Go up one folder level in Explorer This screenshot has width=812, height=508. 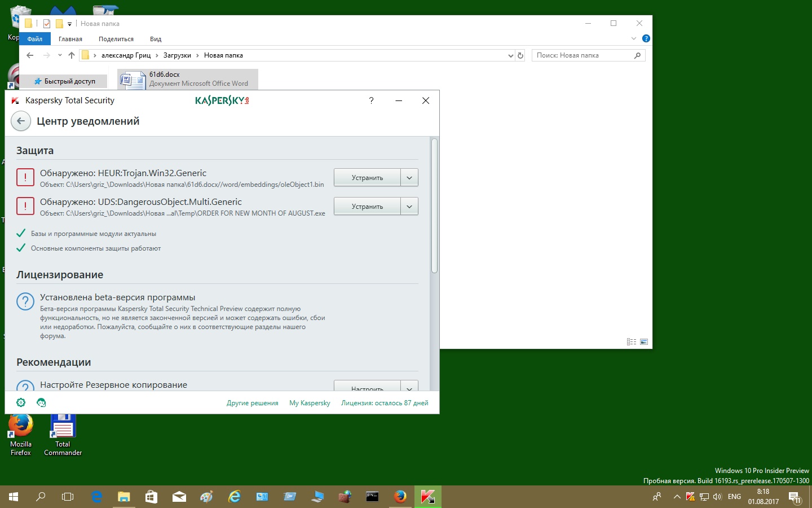(x=71, y=55)
